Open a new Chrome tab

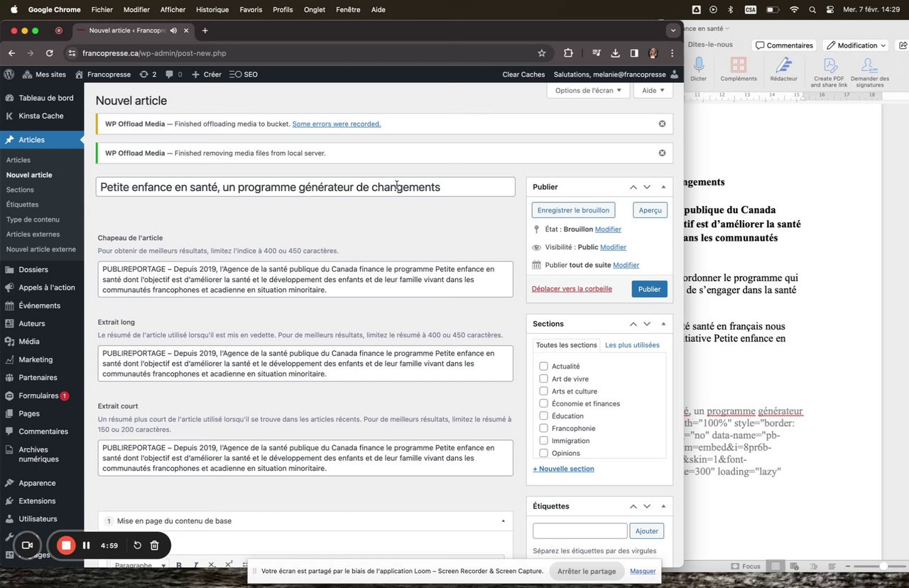205,31
